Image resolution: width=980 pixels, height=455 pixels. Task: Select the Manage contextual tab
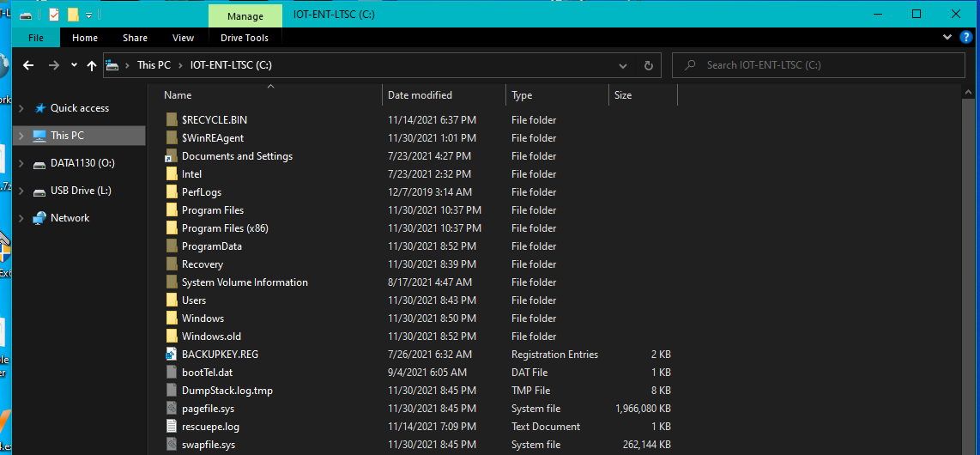point(245,16)
